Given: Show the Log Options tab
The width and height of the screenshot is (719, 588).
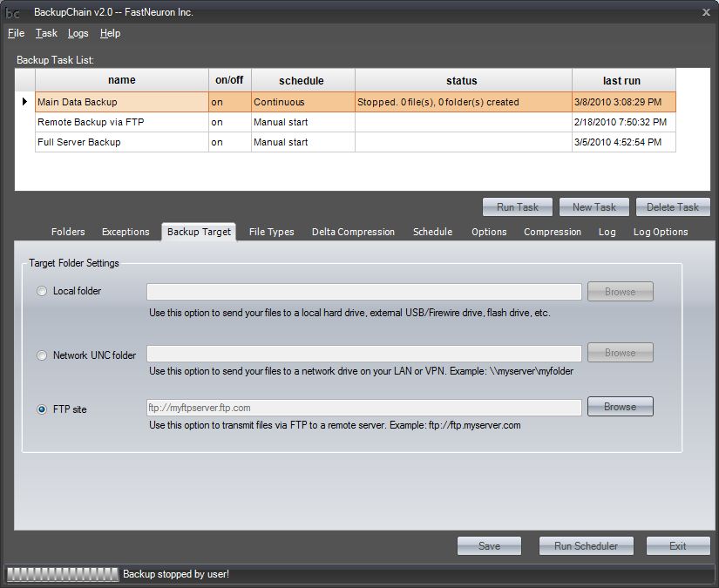Looking at the screenshot, I should (x=660, y=232).
